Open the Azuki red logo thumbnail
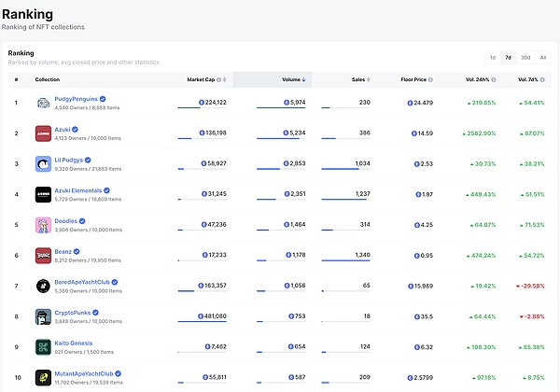 [43, 133]
